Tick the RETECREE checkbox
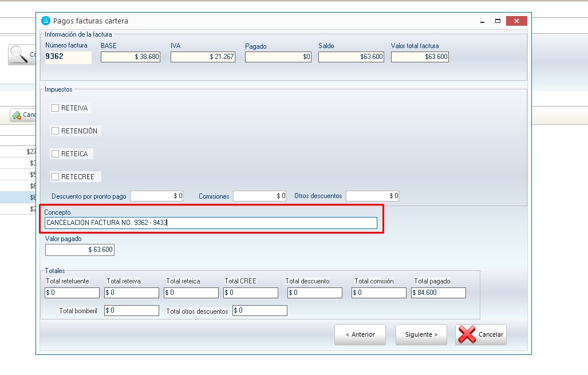588x375 pixels. point(56,176)
